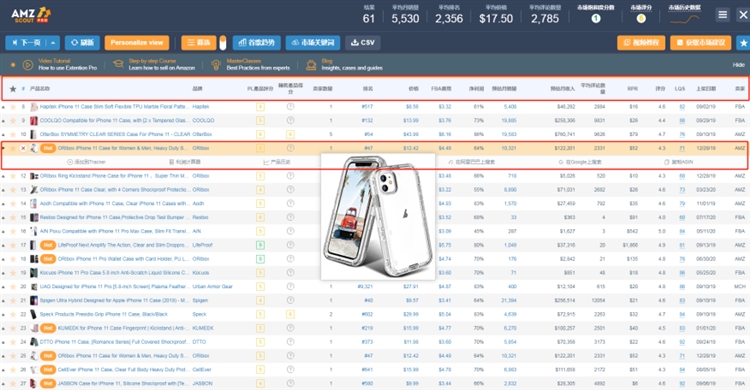This screenshot has width=750, height=390.
Task: Collapse the highlighted ORIbox row
Action: pos(3,148)
